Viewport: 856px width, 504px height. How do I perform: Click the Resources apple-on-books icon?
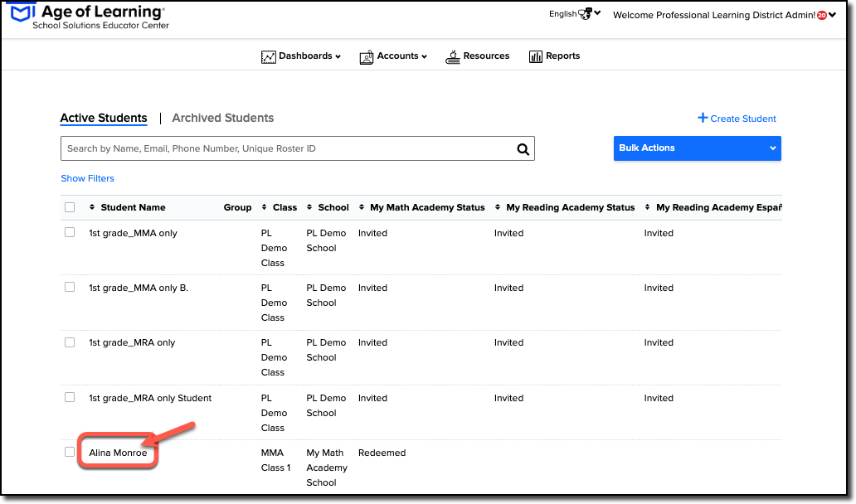[453, 56]
